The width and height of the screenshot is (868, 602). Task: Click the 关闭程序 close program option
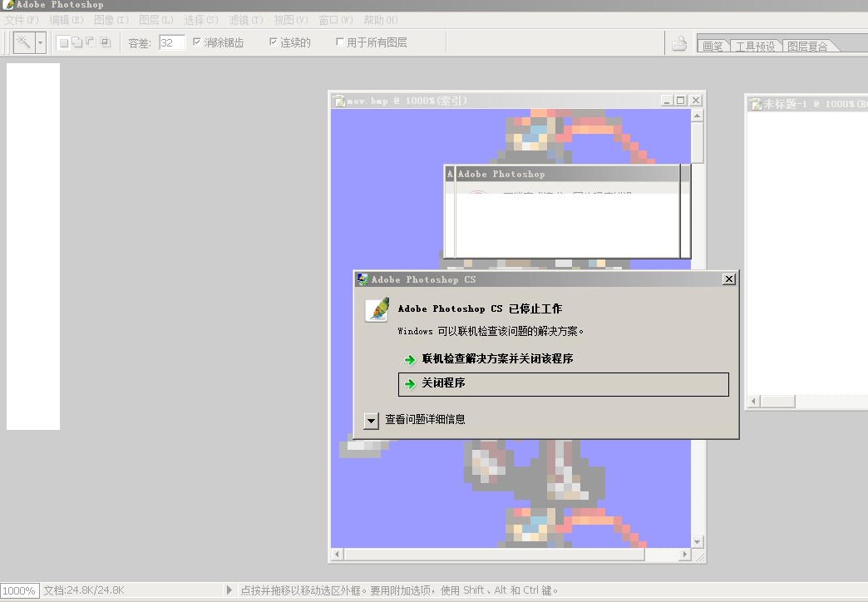[x=564, y=384]
